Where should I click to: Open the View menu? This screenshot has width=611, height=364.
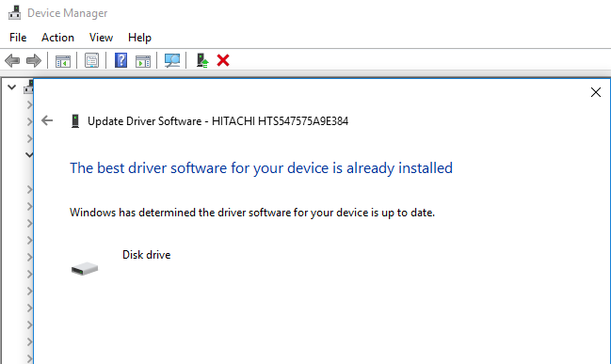(101, 38)
